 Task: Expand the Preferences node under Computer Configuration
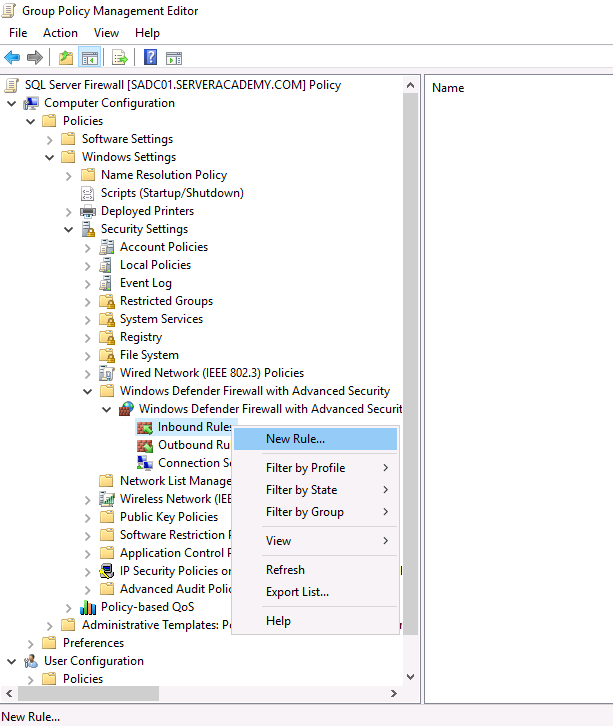(31, 644)
